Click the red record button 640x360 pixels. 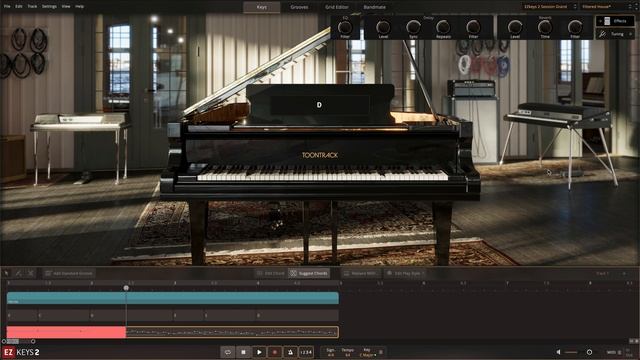coord(275,352)
